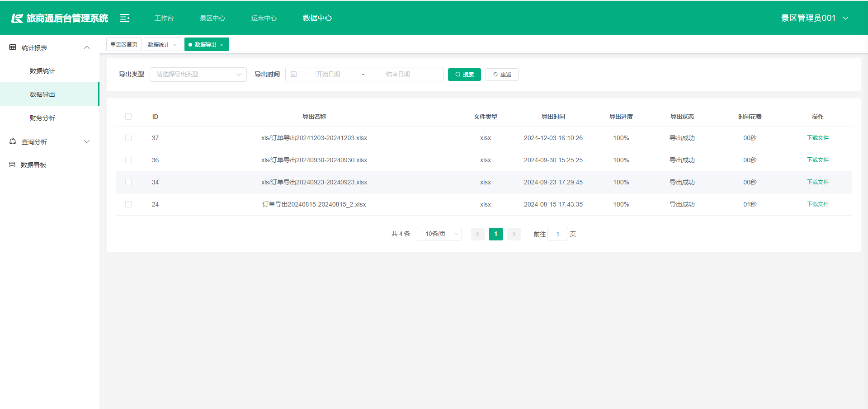Image resolution: width=868 pixels, height=409 pixels.
Task: Click the calendar icon in date range field
Action: coord(294,74)
